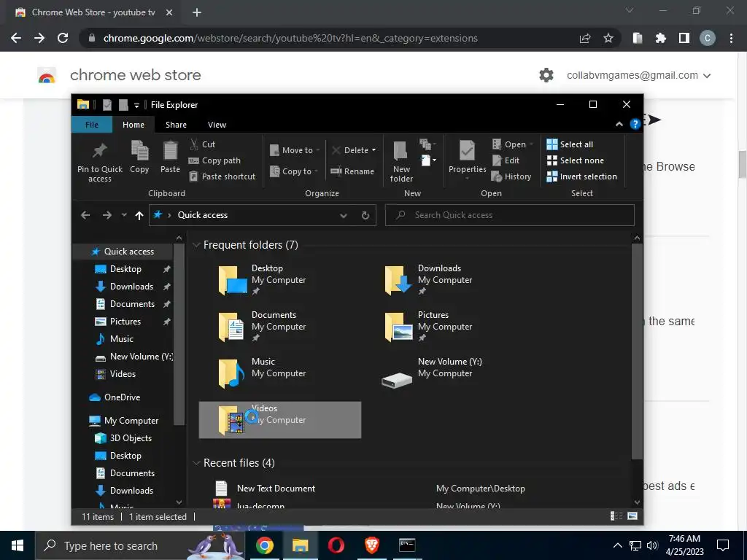Go forward in File Explorer

107,215
